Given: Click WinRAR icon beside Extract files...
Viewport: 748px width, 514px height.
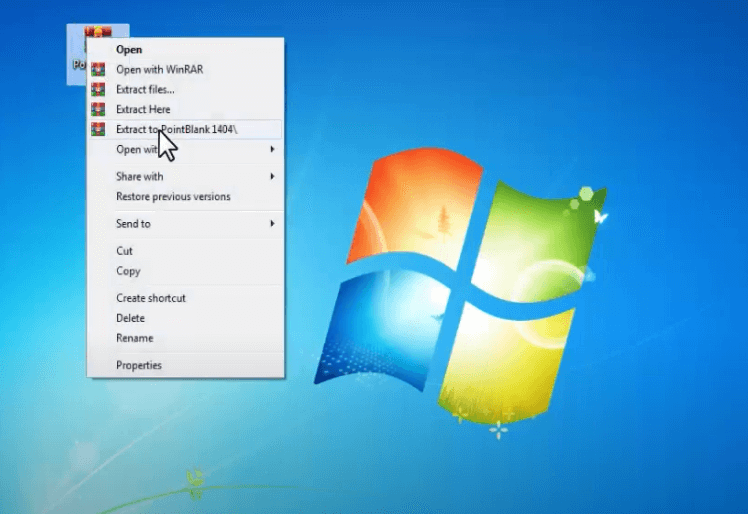Looking at the screenshot, I should (98, 89).
